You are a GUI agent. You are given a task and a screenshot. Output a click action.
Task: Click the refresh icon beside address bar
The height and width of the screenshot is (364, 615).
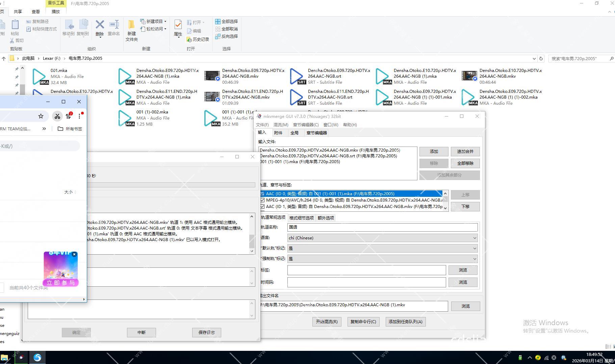point(541,58)
